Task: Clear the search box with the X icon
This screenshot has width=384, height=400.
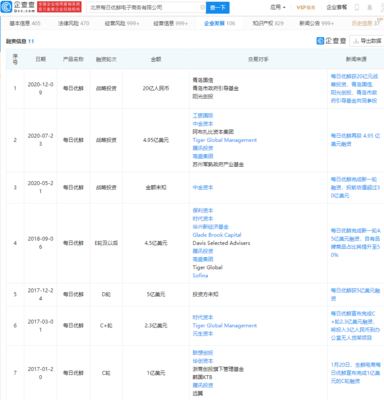Action: tap(202, 7)
